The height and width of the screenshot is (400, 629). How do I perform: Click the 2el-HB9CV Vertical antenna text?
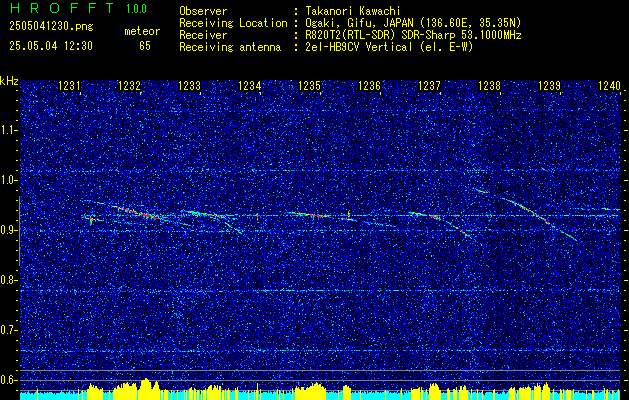pos(387,47)
